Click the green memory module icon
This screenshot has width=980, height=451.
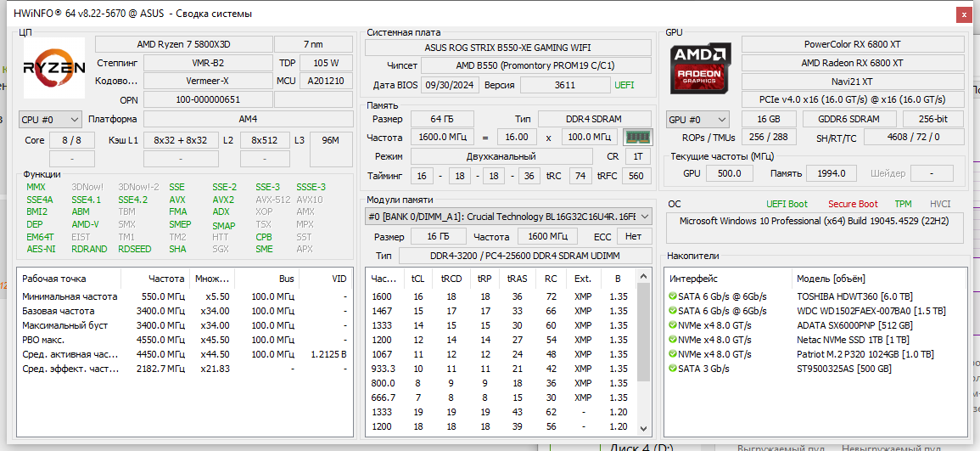(638, 137)
